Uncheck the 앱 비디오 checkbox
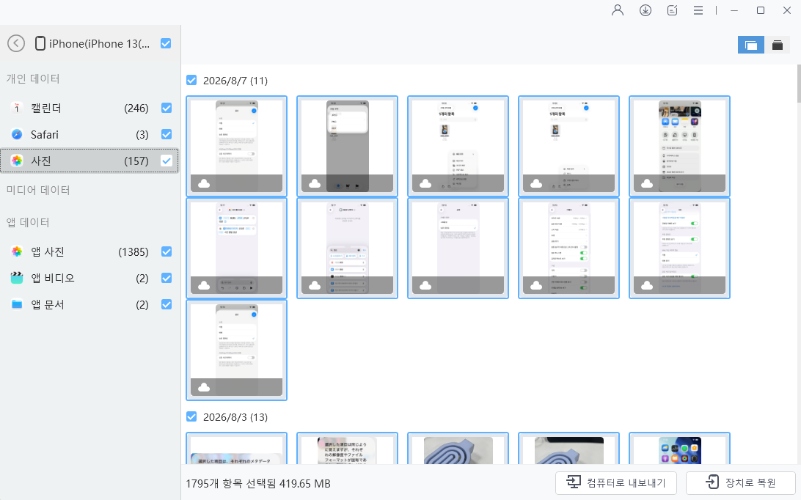The width and height of the screenshot is (801, 500). 167,278
